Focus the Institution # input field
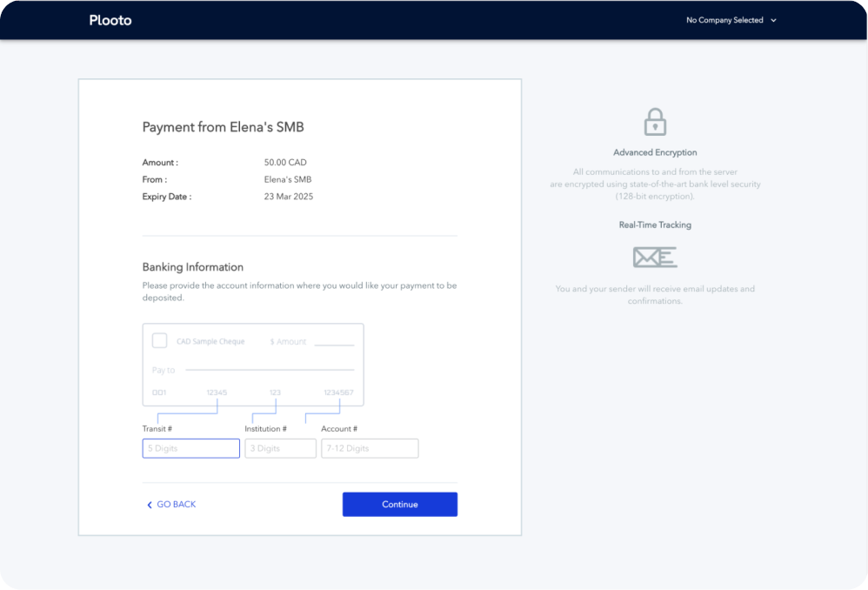This screenshot has width=868, height=590. [280, 448]
